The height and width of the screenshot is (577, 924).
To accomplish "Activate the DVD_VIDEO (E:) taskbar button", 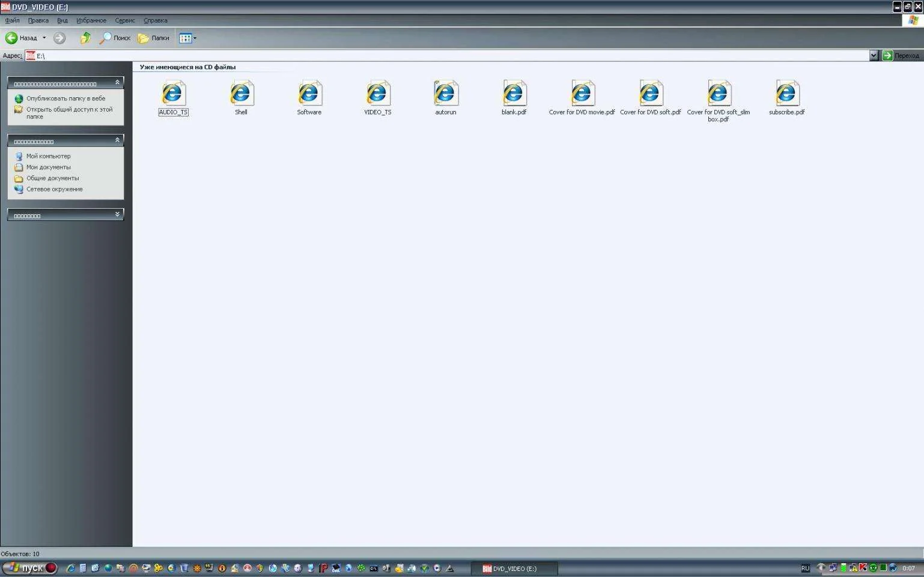I will [514, 569].
